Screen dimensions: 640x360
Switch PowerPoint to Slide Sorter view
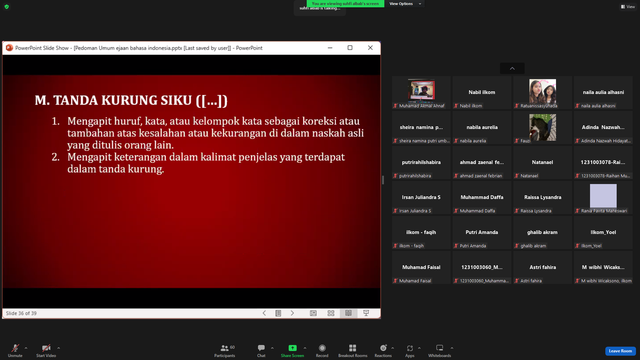tap(331, 313)
